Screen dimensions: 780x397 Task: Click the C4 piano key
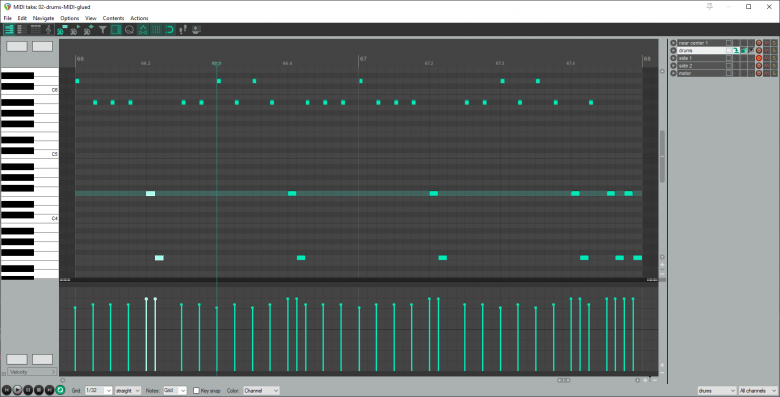coord(29,218)
